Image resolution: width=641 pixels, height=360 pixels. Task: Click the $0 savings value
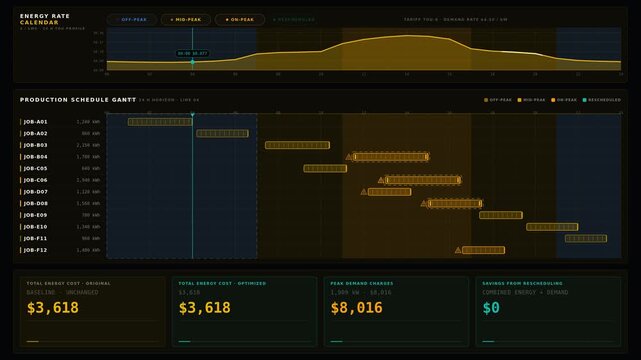(x=491, y=308)
